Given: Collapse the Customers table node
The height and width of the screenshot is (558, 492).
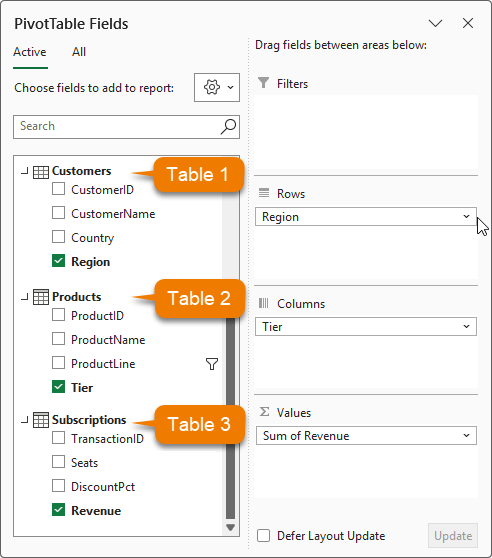Looking at the screenshot, I should tap(24, 172).
